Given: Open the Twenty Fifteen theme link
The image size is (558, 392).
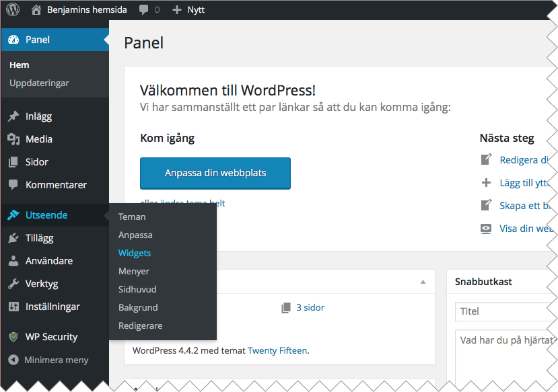Looking at the screenshot, I should click(x=277, y=350).
